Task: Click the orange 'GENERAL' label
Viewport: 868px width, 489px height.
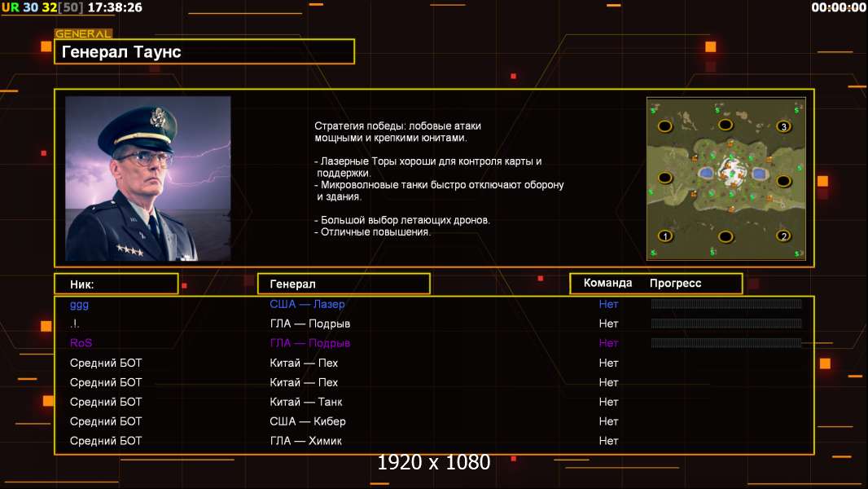Action: click(x=83, y=33)
